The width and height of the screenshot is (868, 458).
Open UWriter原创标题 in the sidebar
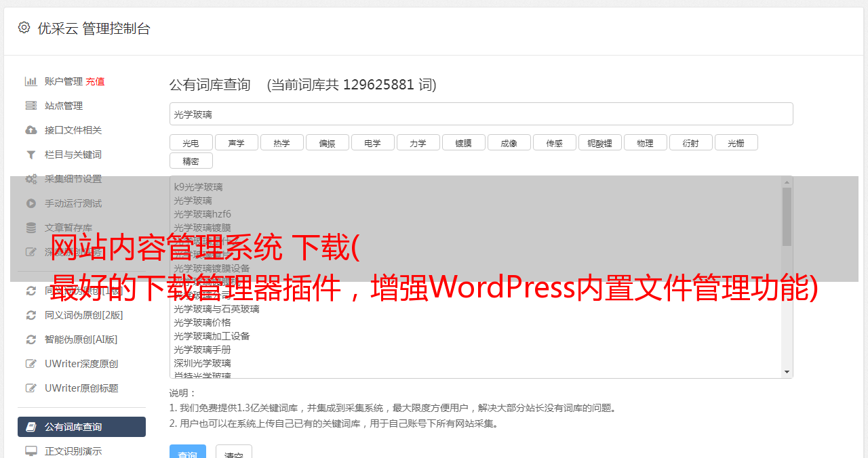[81, 388]
